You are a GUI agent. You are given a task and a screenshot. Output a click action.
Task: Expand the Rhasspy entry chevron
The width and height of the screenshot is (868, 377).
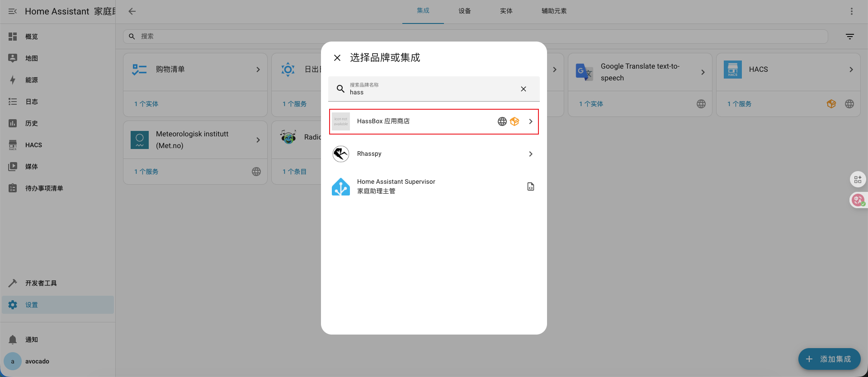coord(530,154)
